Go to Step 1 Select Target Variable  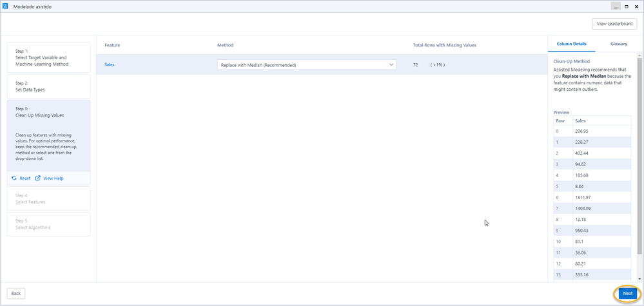(48, 58)
